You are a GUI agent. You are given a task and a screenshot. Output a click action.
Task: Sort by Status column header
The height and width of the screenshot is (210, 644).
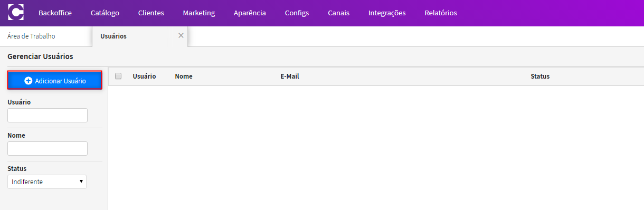(540, 77)
